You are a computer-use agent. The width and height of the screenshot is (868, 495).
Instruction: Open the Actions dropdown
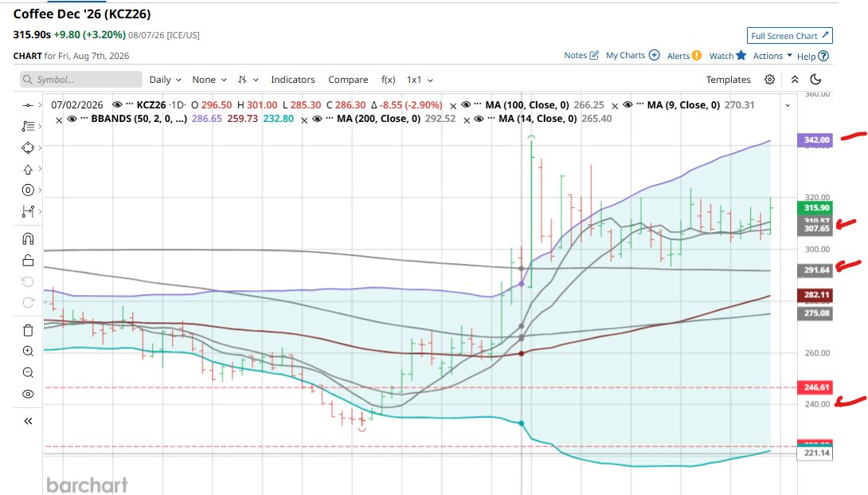point(772,56)
